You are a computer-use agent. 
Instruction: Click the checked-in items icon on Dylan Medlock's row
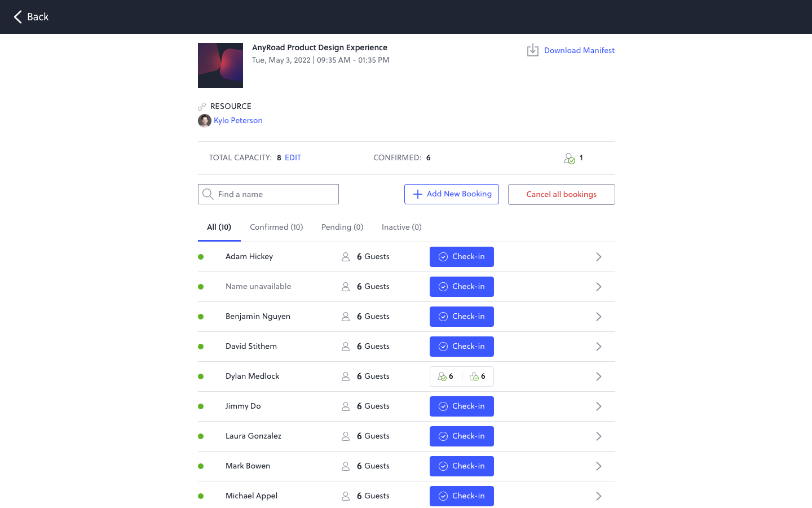pyautogui.click(x=475, y=376)
